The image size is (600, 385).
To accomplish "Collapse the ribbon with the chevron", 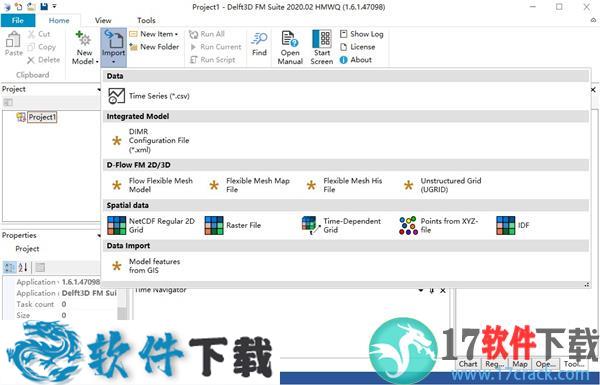I will [x=593, y=21].
